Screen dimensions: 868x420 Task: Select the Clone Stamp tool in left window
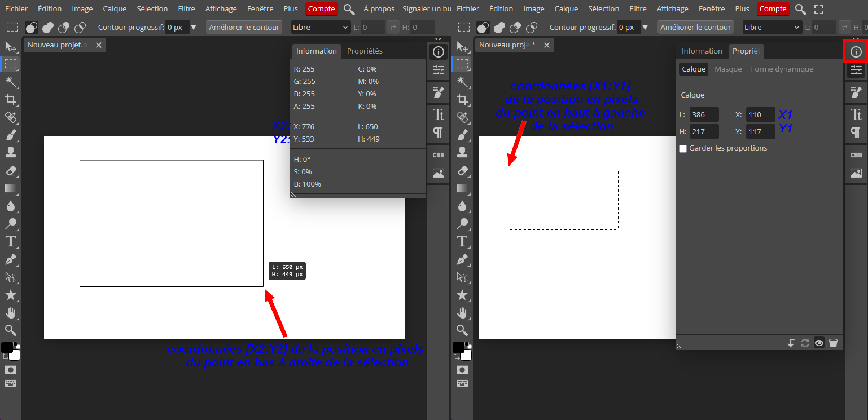11,153
